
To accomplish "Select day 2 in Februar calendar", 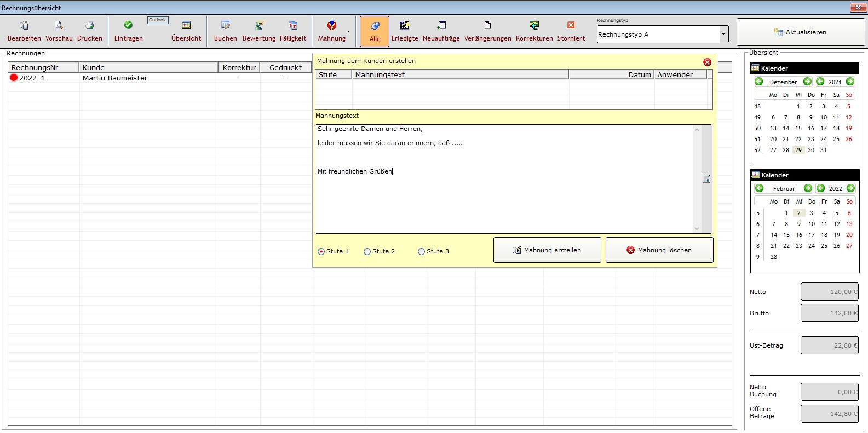I will pyautogui.click(x=799, y=213).
